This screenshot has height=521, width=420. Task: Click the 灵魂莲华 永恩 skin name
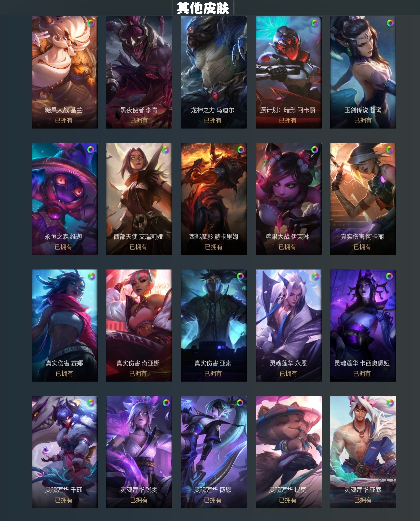[288, 363]
